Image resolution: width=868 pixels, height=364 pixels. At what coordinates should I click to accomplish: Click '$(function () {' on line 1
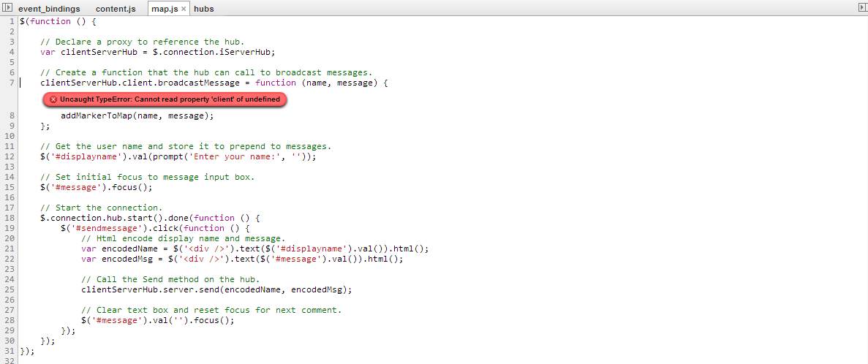pyautogui.click(x=58, y=21)
